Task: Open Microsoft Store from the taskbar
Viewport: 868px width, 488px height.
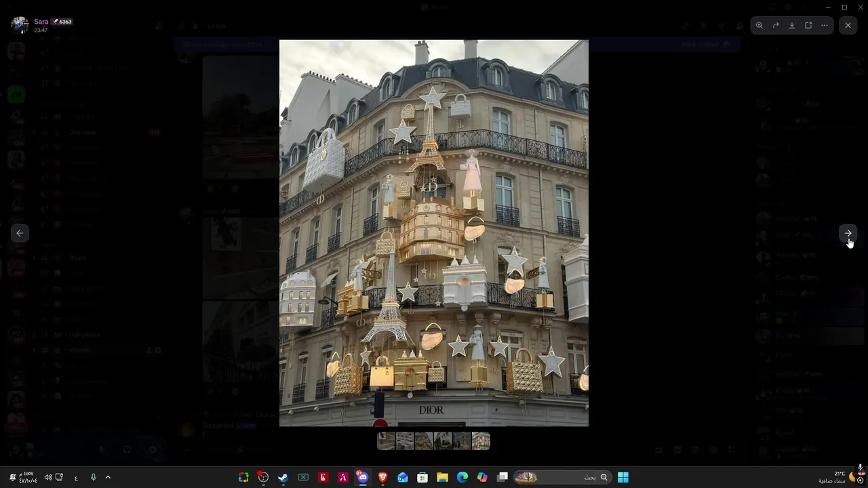Action: coord(422,477)
